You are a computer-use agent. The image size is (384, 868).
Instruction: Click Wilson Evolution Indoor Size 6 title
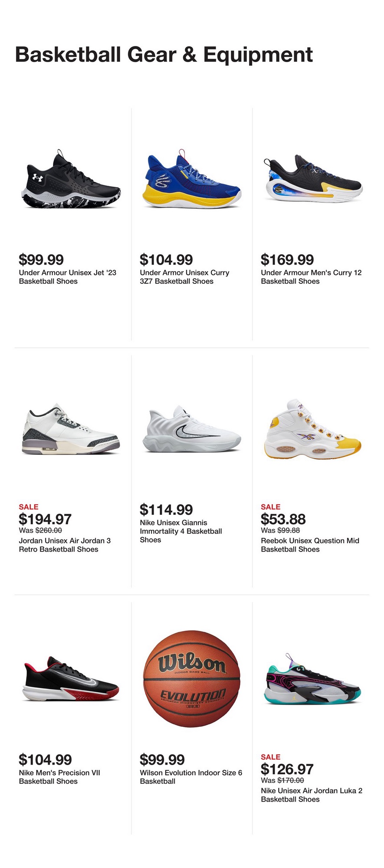coord(191,777)
